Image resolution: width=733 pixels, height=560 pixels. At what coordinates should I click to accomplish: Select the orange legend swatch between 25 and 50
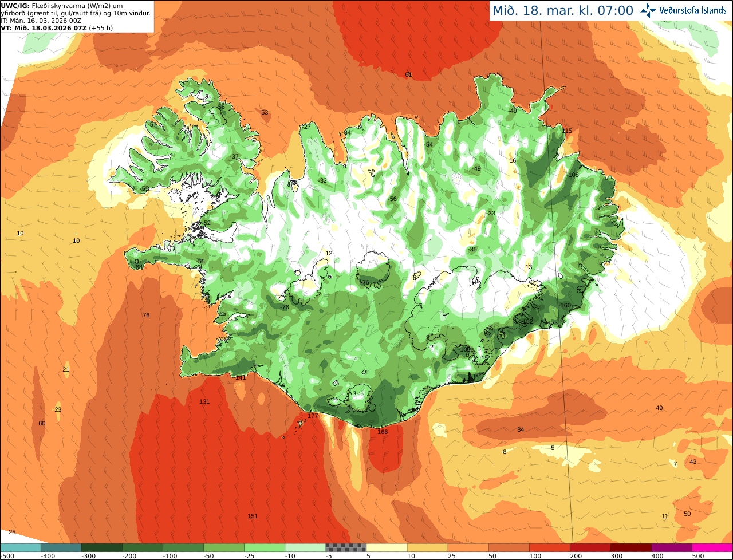[x=468, y=547]
